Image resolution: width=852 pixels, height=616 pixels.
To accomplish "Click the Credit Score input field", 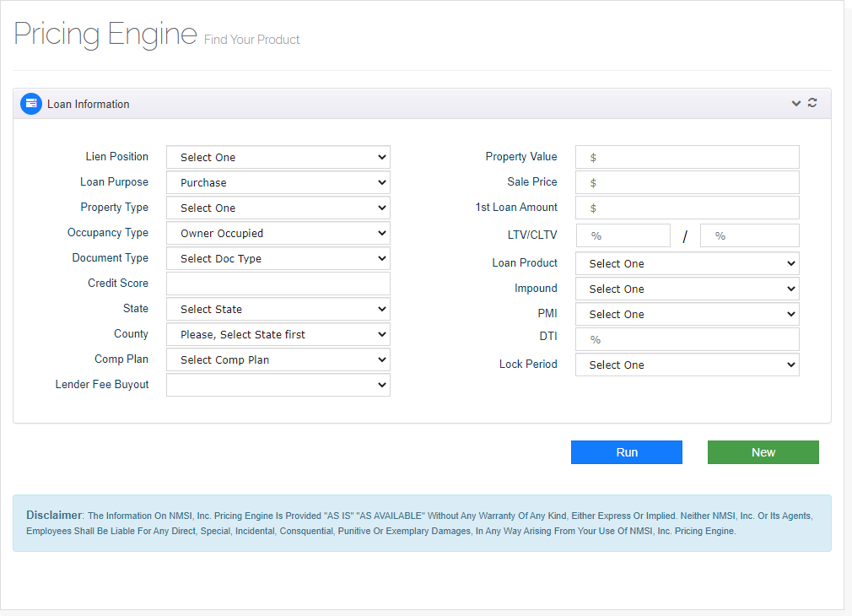I will coord(278,284).
